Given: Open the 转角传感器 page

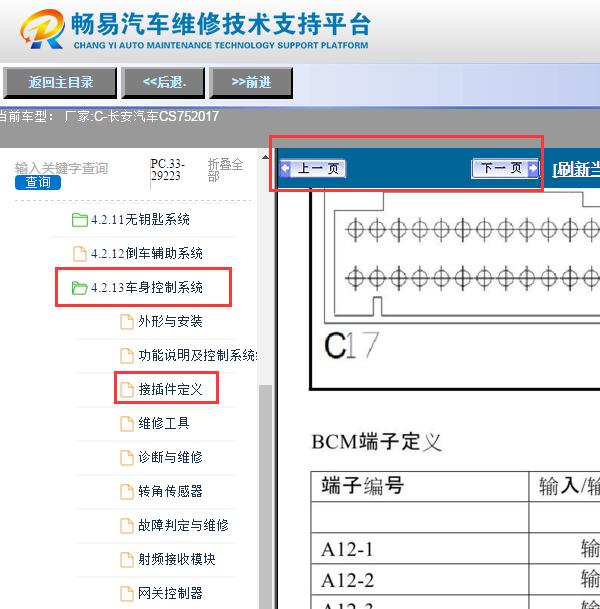Looking at the screenshot, I should click(x=170, y=491).
